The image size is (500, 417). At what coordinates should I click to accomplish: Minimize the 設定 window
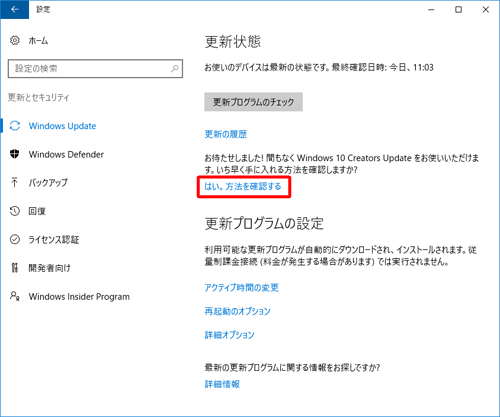click(x=431, y=9)
